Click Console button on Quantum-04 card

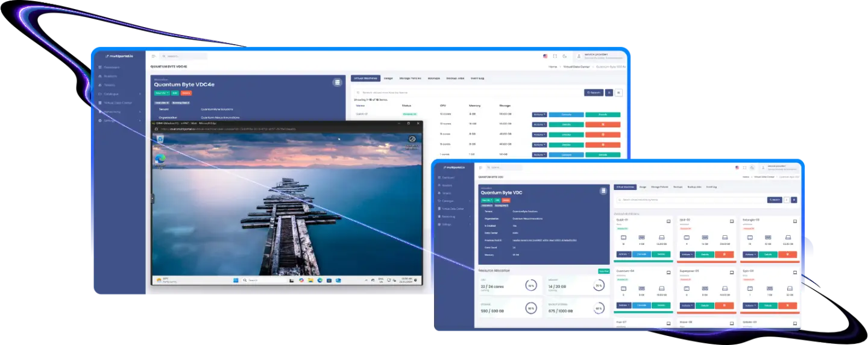641,305
